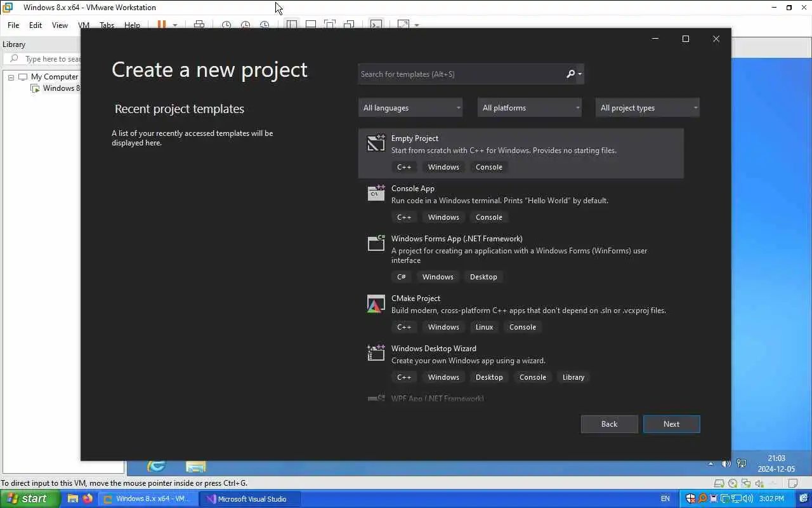Open the All project types dropdown
The width and height of the screenshot is (812, 508).
(648, 108)
